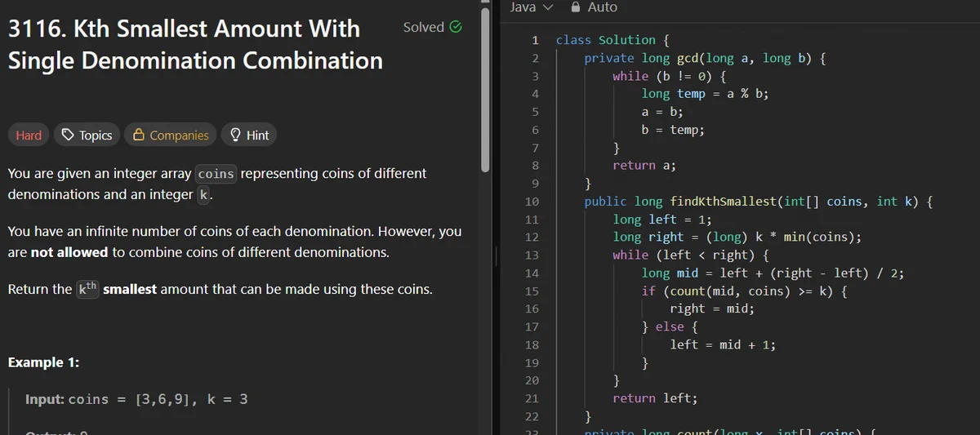Screen dimensions: 980x435
Task: Click the Topics tag icon
Action: coord(69,135)
